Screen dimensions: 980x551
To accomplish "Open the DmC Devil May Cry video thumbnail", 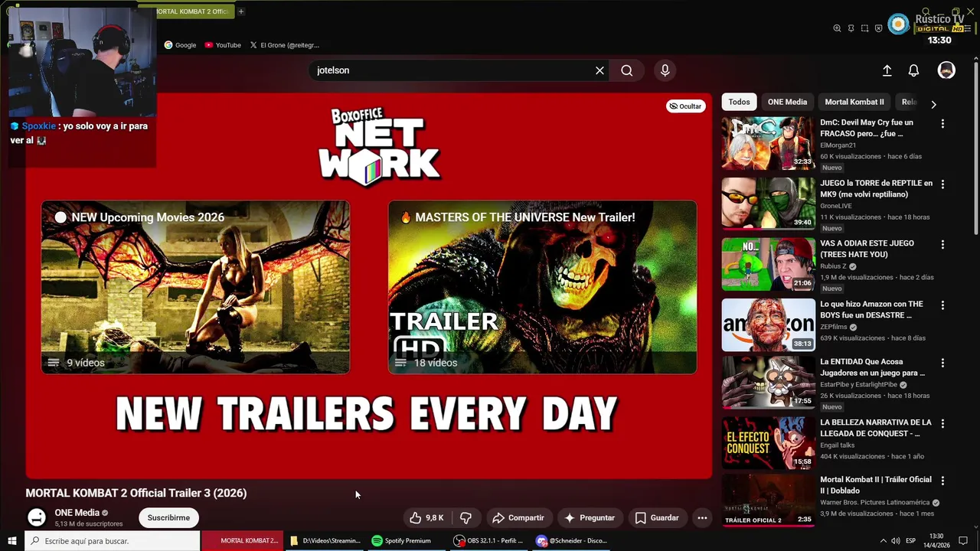I will coord(768,143).
